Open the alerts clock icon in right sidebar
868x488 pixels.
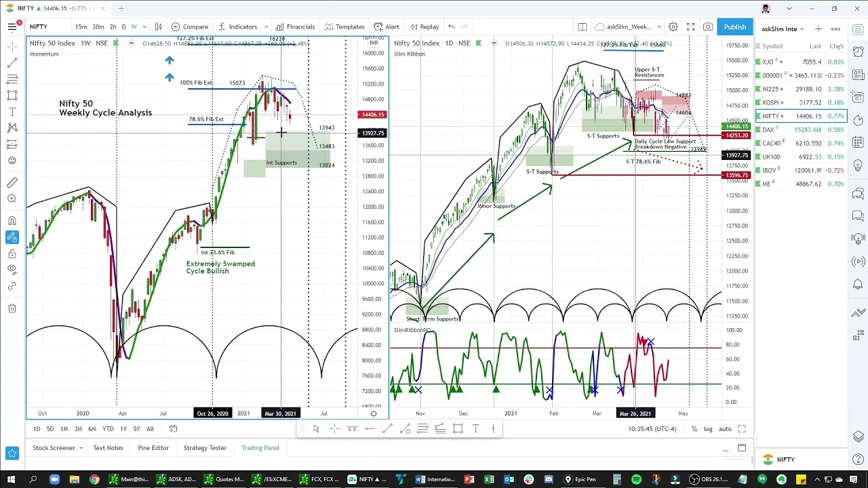859,51
